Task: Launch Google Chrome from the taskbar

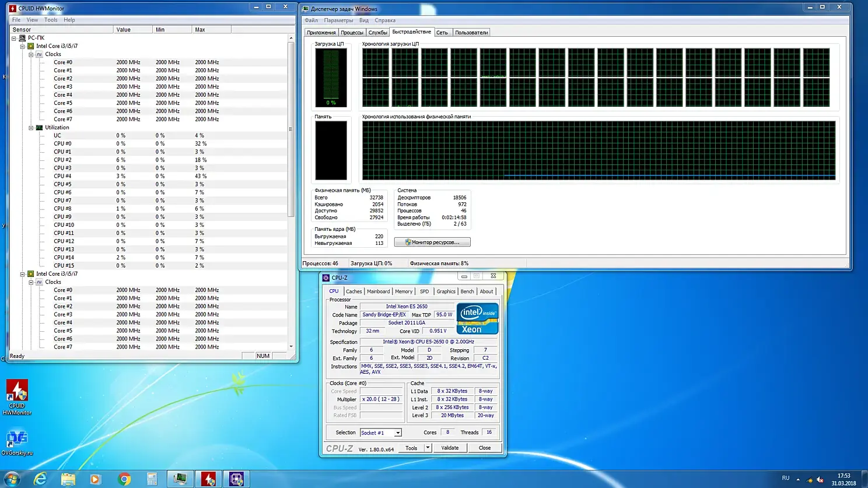Action: pos(124,479)
